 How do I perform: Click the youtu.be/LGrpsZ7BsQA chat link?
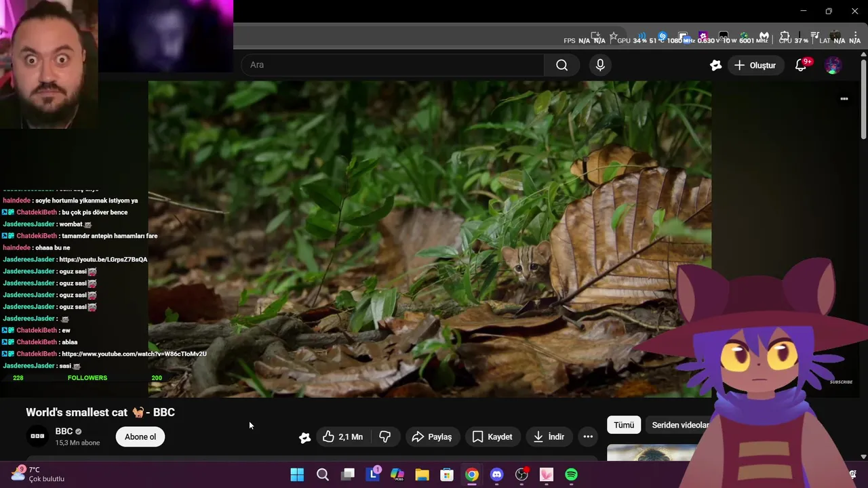(x=103, y=260)
